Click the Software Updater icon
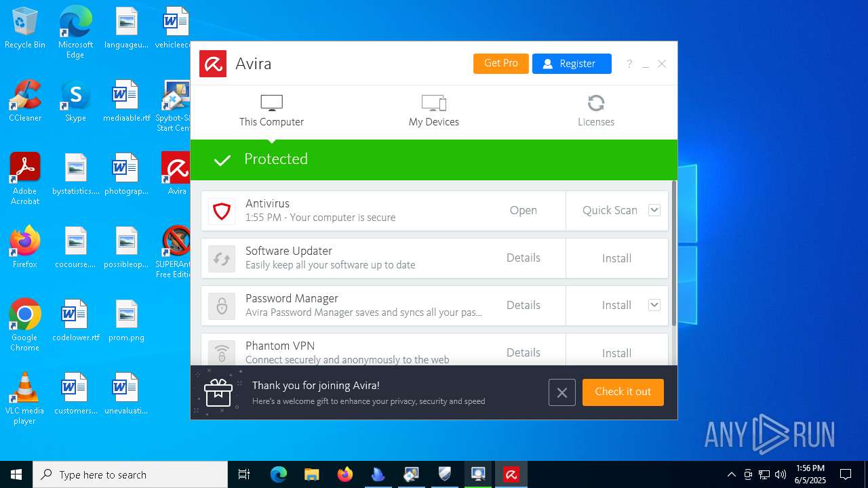Screen dimensions: 868x488 222,258
